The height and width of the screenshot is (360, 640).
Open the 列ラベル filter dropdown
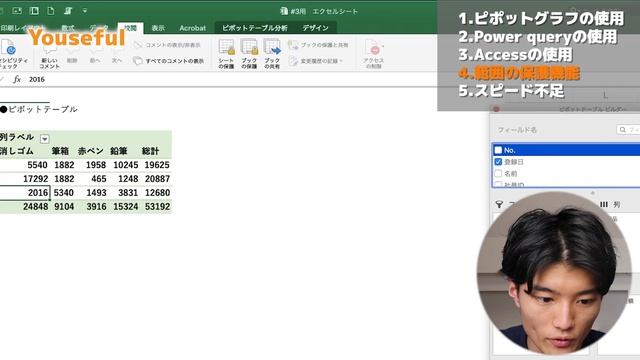click(x=44, y=139)
